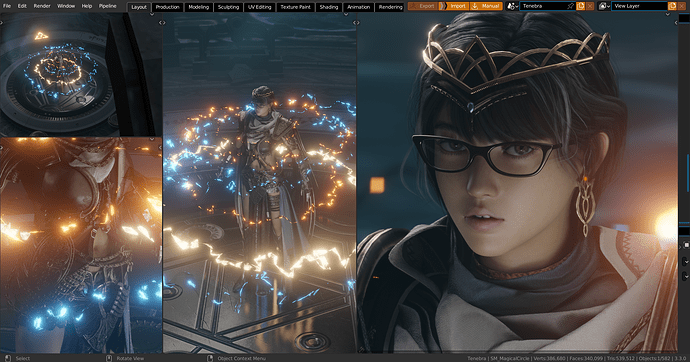The width and height of the screenshot is (690, 362).
Task: Expand the right viewport header chevron
Action: tap(668, 15)
